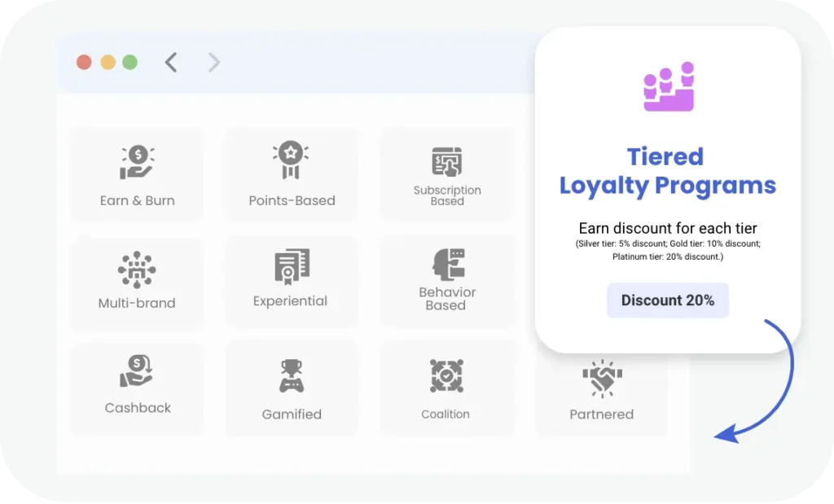Screen dimensions: 834x504
Task: Open the Tiered Loyalty Programs link
Action: point(666,171)
